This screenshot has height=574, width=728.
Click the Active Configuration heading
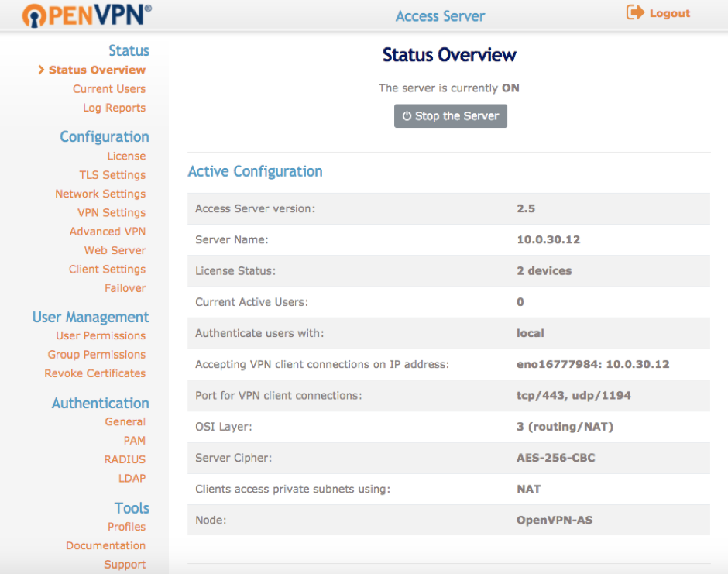pyautogui.click(x=255, y=172)
